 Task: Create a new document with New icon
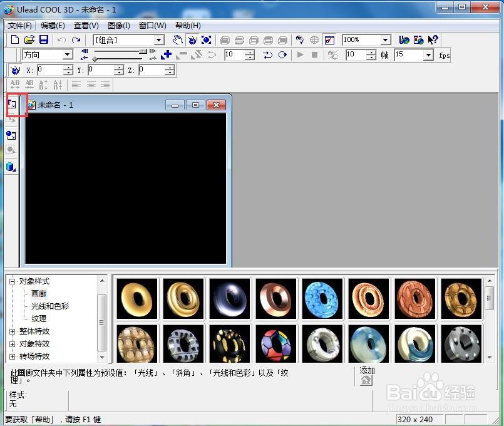(x=15, y=40)
